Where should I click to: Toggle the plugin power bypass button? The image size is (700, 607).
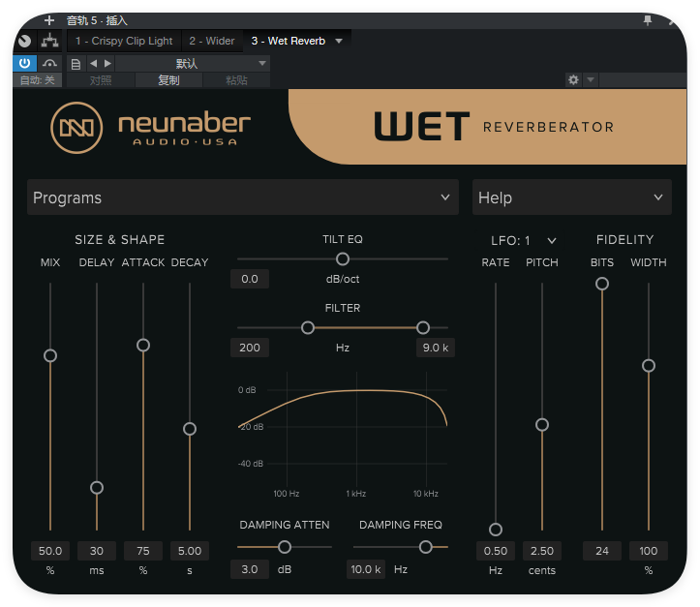coord(24,63)
